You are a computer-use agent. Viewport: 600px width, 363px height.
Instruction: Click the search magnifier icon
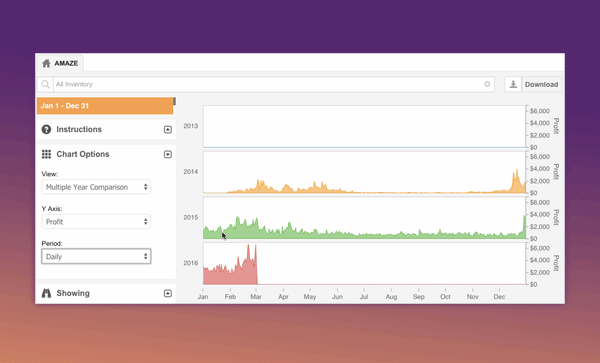(x=46, y=84)
